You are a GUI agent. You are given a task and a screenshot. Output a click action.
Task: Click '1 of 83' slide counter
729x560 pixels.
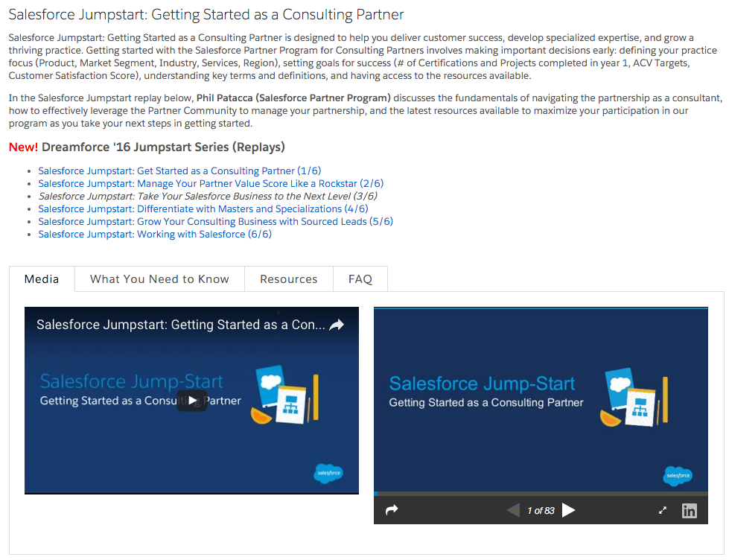click(x=541, y=511)
